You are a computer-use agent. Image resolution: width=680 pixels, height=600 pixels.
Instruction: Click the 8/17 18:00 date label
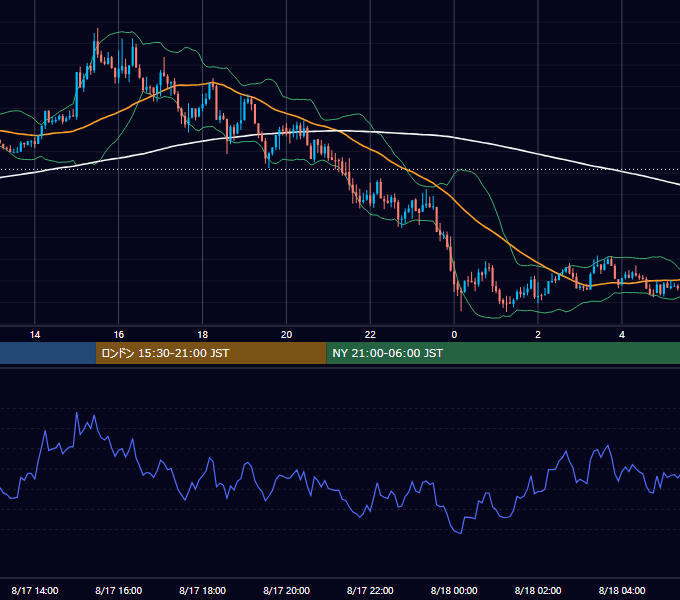pos(203,590)
